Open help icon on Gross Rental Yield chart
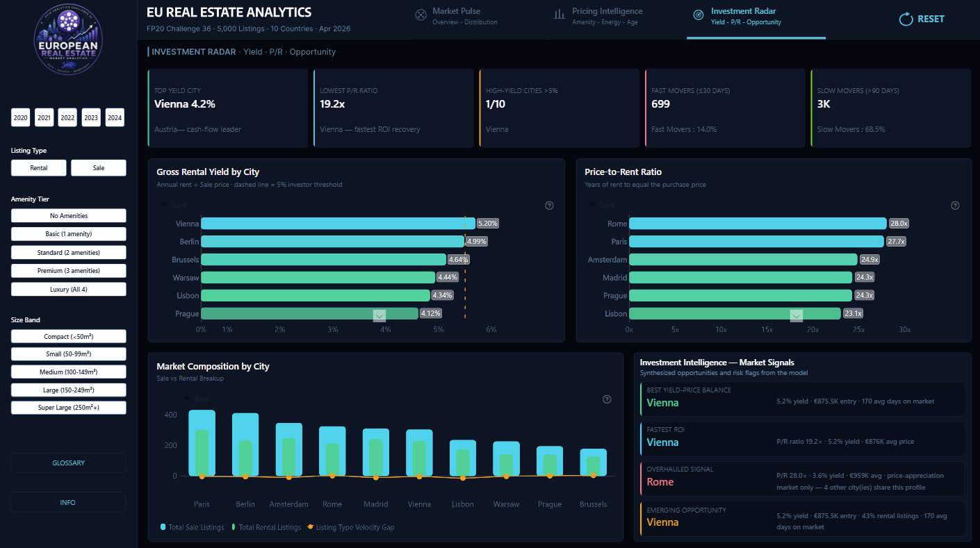Screen dimensions: 980x548 [x=549, y=206]
